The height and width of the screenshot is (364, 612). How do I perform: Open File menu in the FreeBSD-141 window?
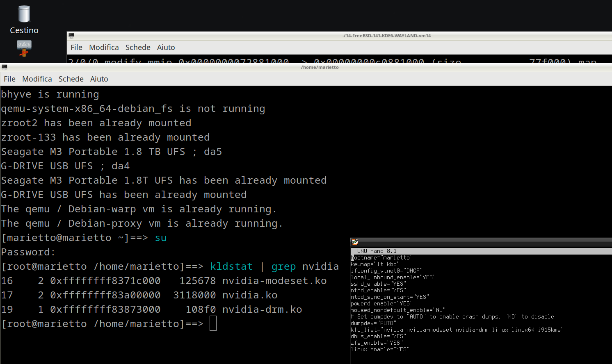76,47
